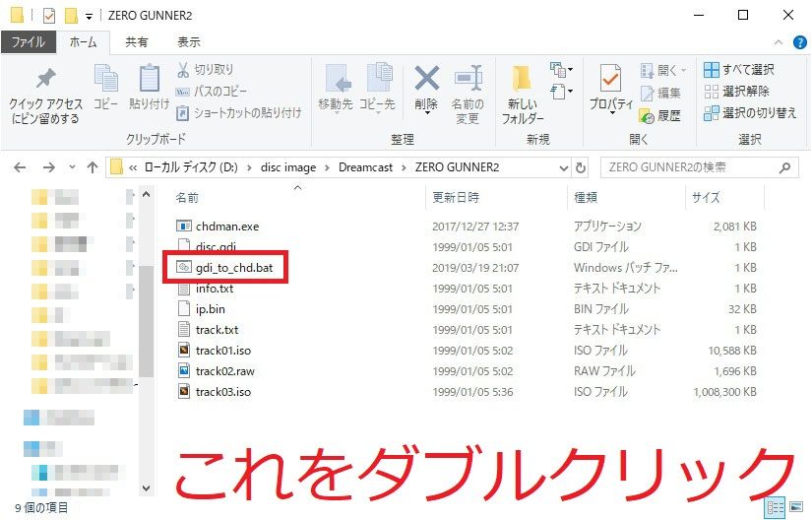Screen dimensions: 812x520
Task: Click the red Delete (削除) icon
Action: tap(427, 79)
